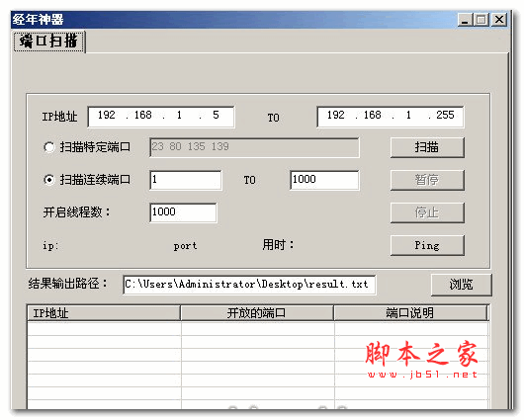Image resolution: width=524 pixels, height=420 pixels.
Task: Click the disabled 暂停 button
Action: (427, 180)
